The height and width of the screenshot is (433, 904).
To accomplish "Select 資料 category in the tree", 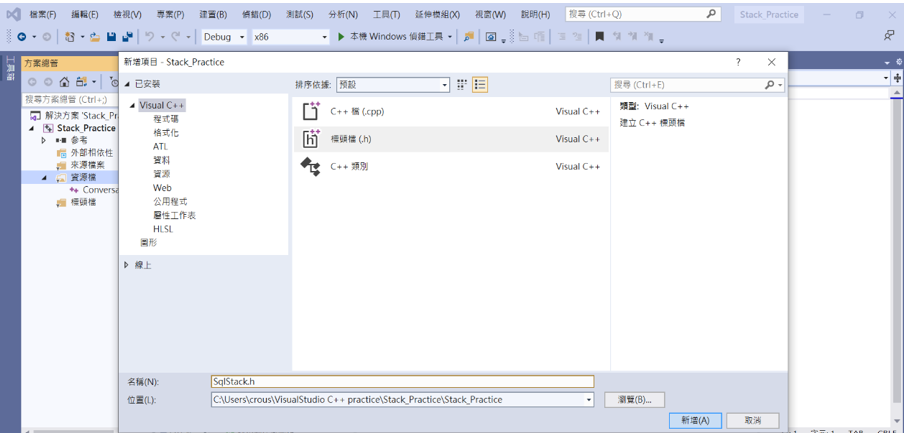I will [x=161, y=160].
